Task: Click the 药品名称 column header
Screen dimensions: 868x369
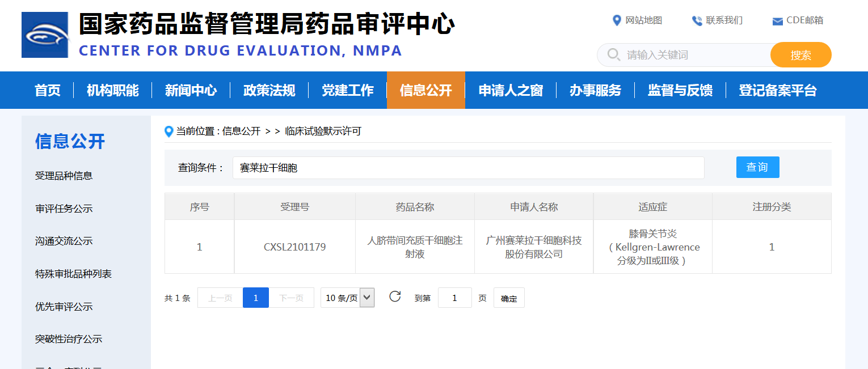Action: (415, 207)
